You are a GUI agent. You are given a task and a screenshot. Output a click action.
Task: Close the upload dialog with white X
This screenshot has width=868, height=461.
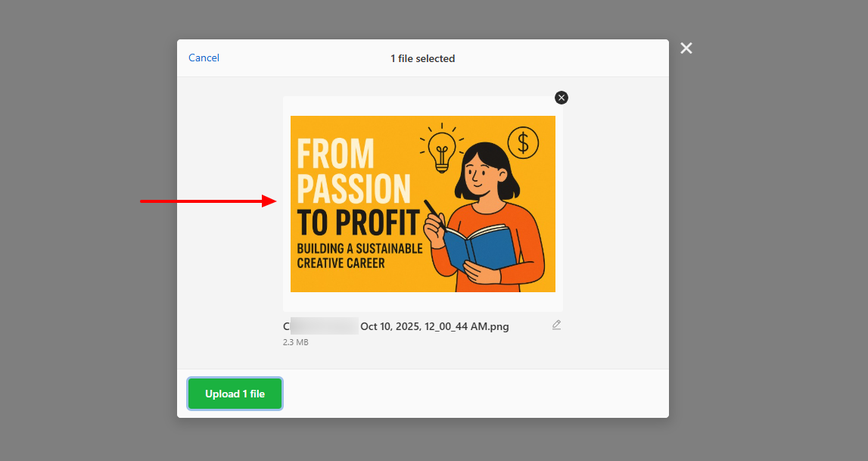click(686, 48)
